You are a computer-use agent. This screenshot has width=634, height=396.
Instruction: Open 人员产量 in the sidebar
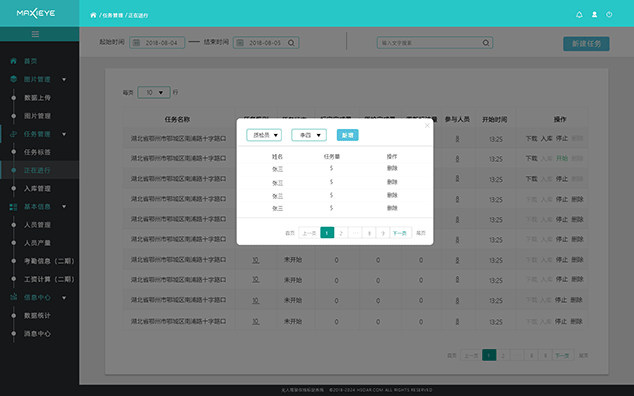pos(37,243)
